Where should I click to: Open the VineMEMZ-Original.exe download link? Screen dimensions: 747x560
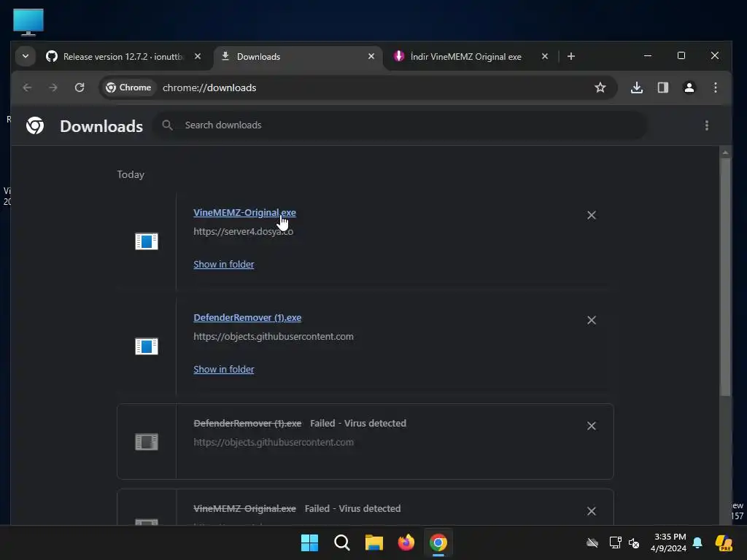tap(244, 212)
